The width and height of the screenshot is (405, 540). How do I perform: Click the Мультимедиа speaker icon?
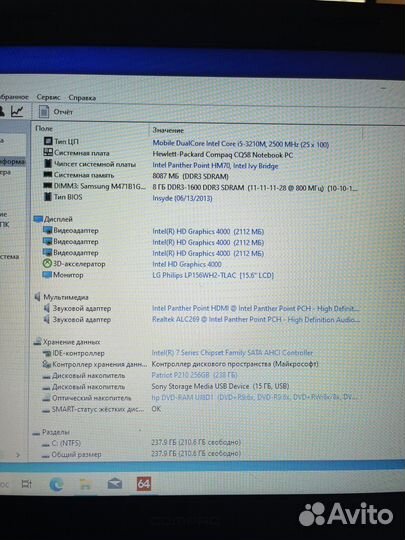click(x=38, y=297)
